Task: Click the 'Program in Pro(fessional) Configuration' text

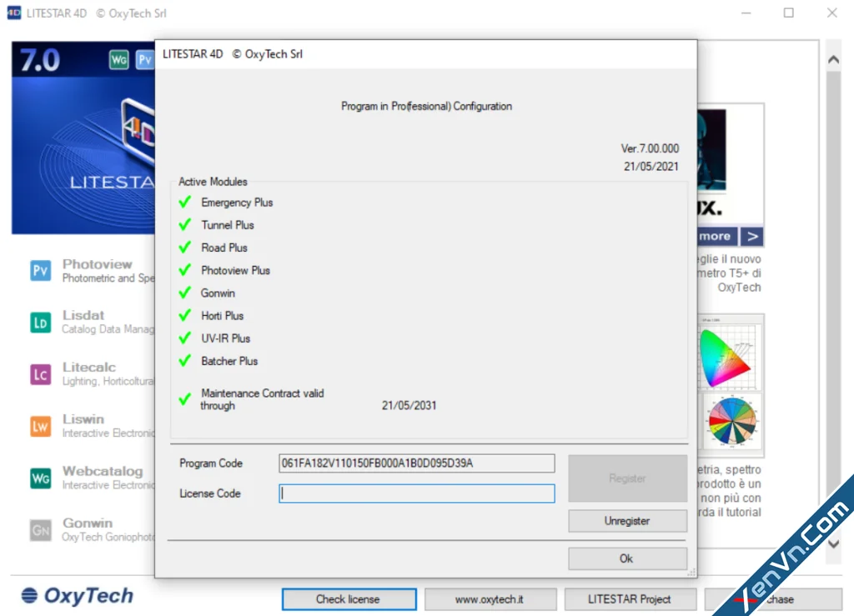Action: (x=426, y=106)
